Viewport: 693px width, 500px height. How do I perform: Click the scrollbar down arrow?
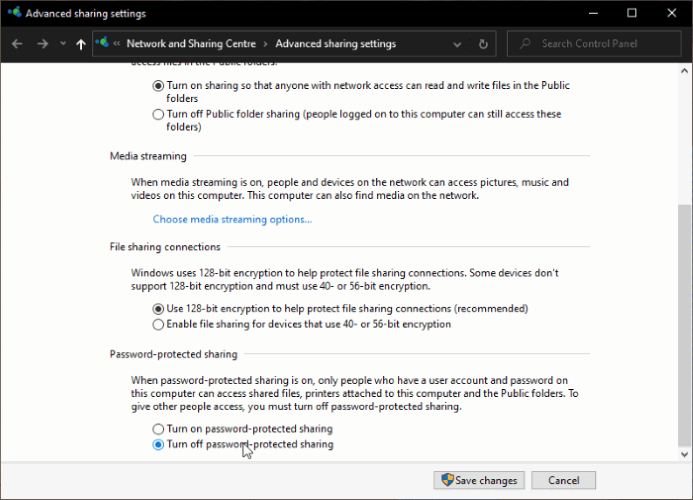pyautogui.click(x=685, y=454)
